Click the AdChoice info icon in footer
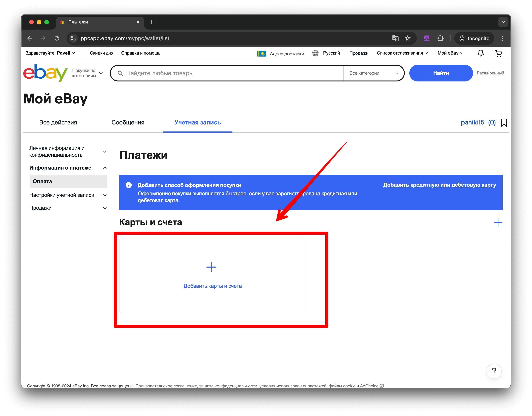 (x=382, y=386)
